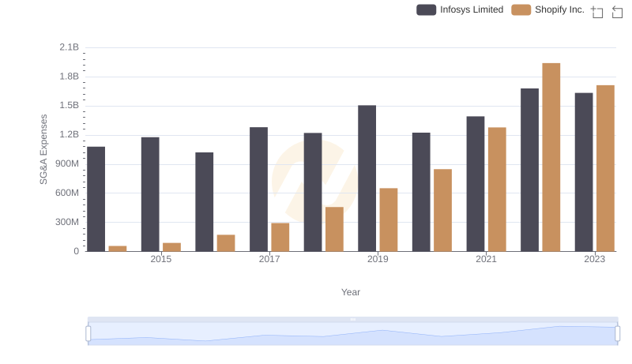Click the 300M y-axis label
Screen dimensions: 632x364
click(x=67, y=222)
